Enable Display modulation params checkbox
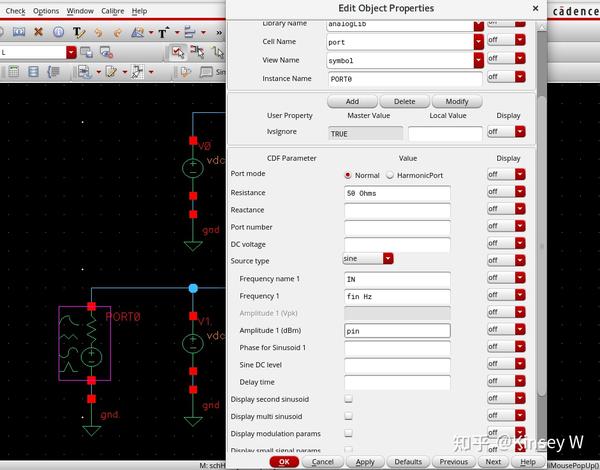The height and width of the screenshot is (470, 600). click(x=348, y=433)
